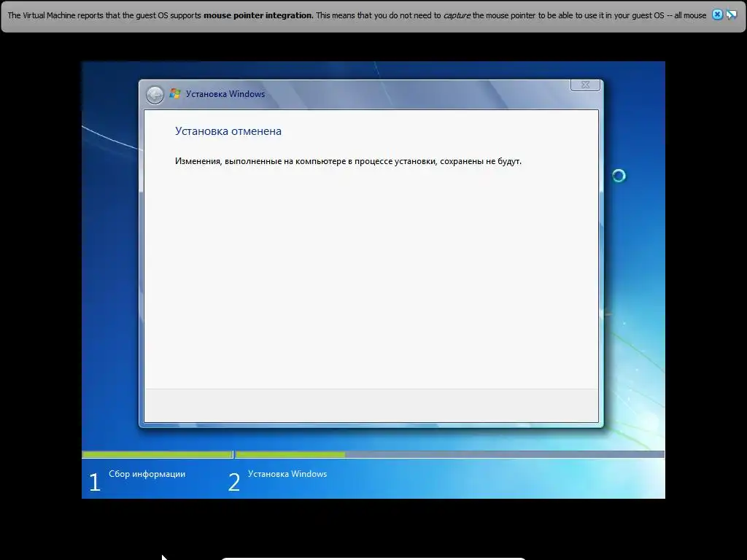The image size is (747, 560).
Task: Click the completed first progress bar segment
Action: click(158, 455)
